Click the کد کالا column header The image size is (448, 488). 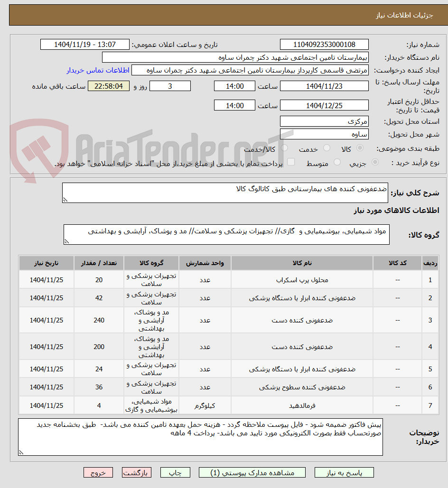click(x=398, y=263)
